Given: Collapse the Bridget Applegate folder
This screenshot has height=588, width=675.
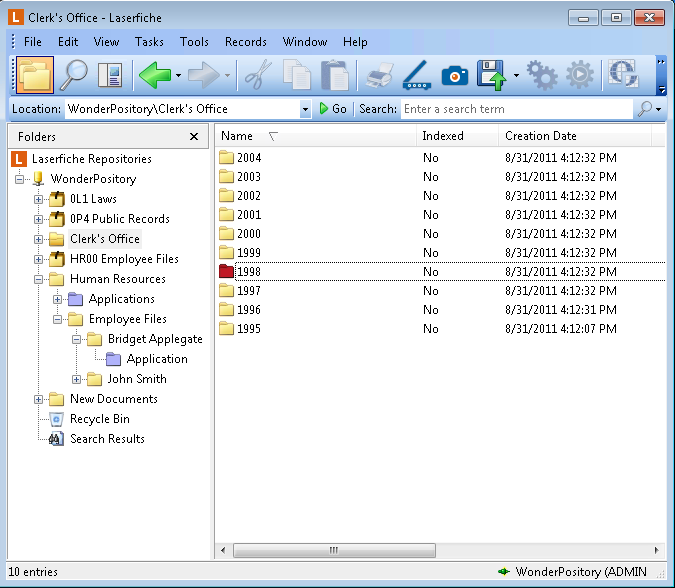Looking at the screenshot, I should point(76,339).
